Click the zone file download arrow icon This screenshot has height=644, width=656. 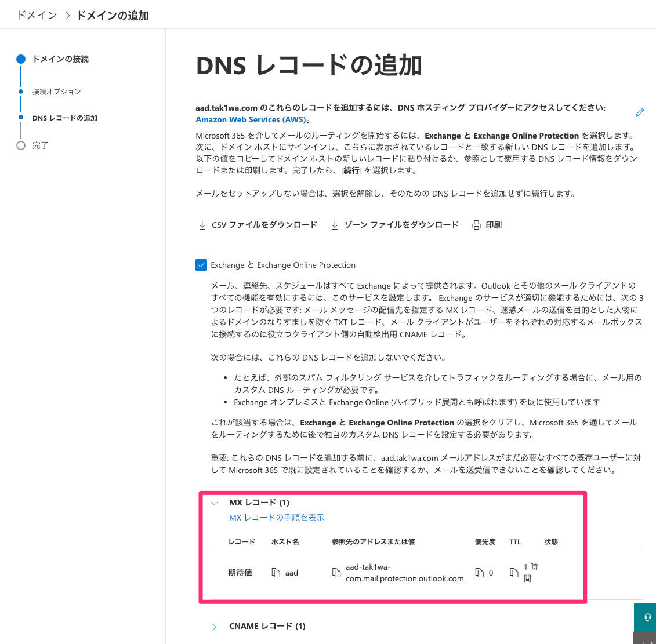pyautogui.click(x=335, y=224)
